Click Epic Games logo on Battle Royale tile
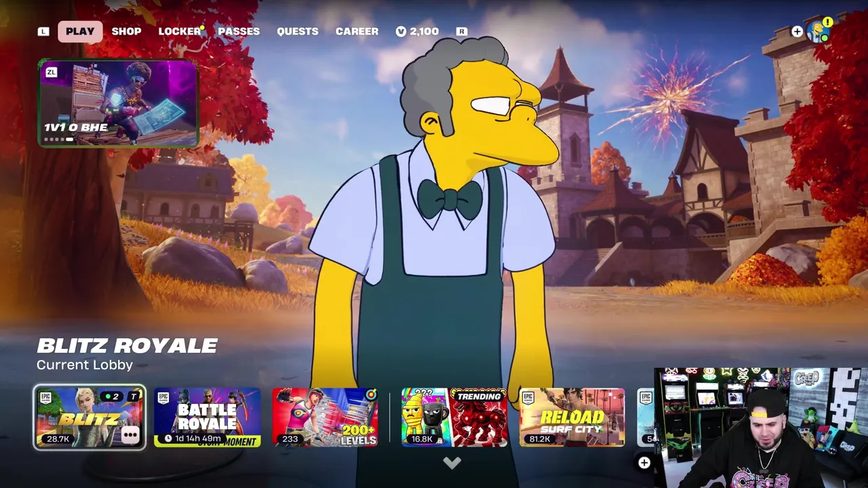Screen dimensions: 868x488 point(163,399)
